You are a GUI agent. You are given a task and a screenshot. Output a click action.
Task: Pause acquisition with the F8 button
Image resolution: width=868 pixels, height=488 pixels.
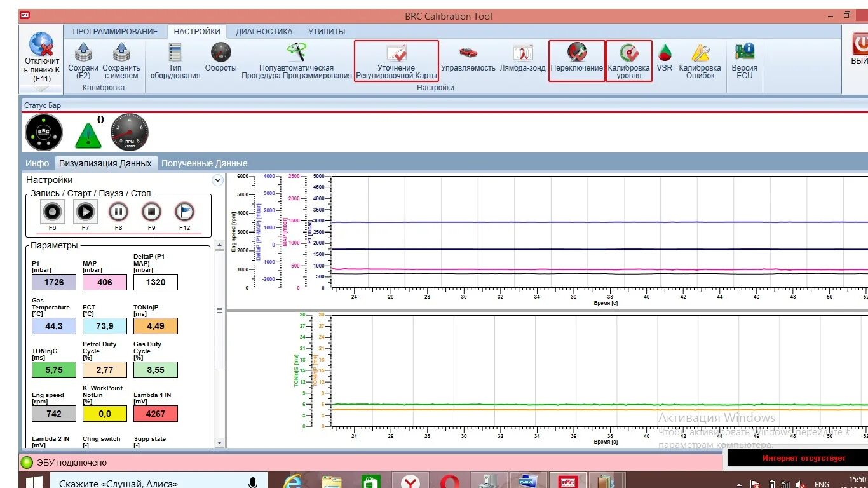tap(118, 212)
